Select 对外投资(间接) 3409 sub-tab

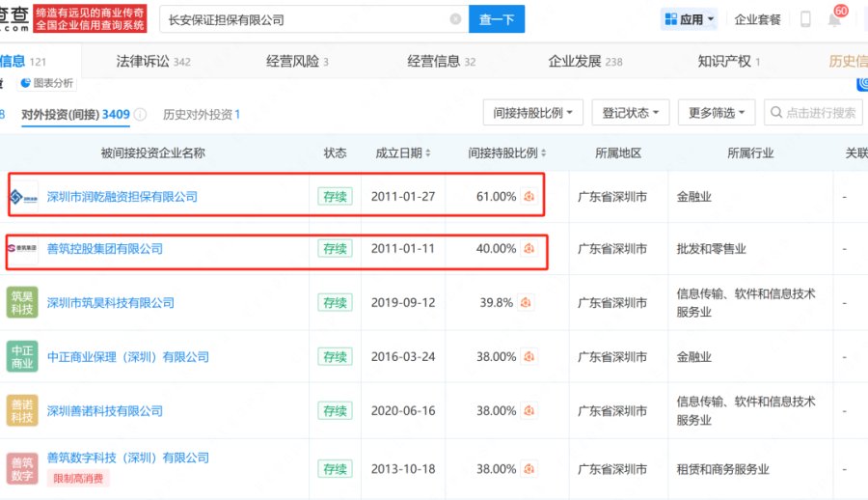pyautogui.click(x=75, y=114)
